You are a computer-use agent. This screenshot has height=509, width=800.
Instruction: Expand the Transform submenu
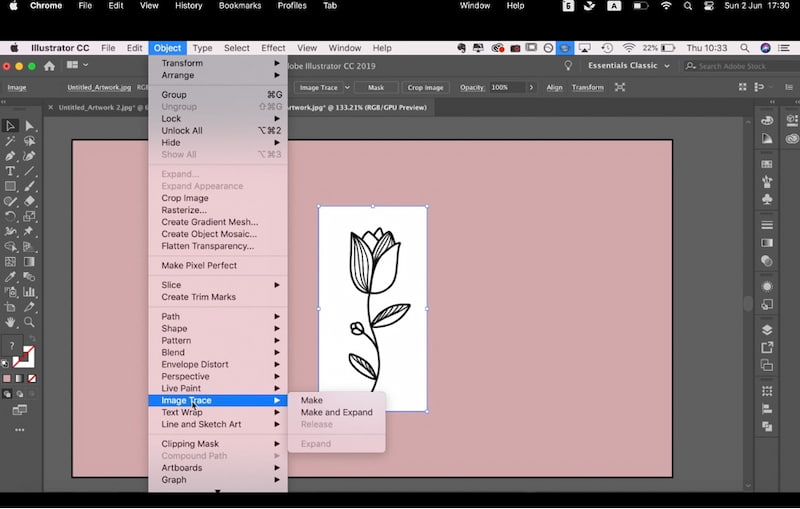218,63
